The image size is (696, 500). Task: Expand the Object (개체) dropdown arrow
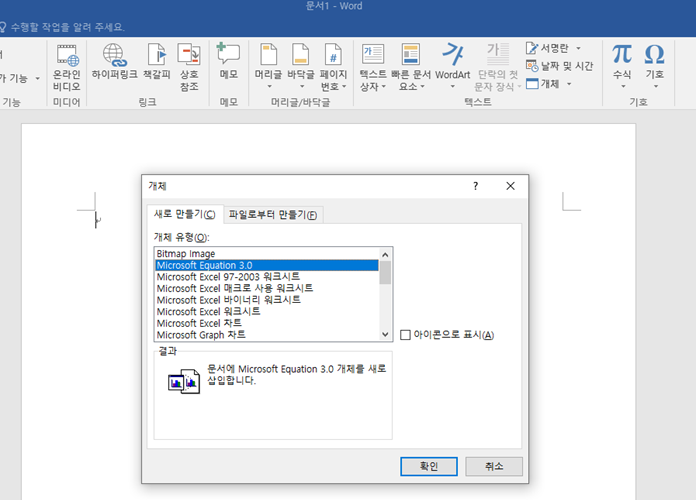pos(569,84)
